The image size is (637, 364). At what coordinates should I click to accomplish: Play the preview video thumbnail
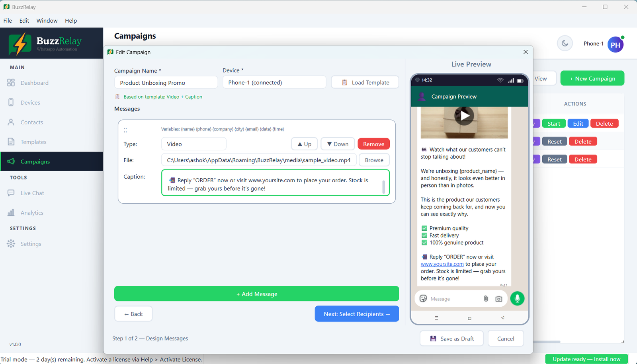[464, 116]
